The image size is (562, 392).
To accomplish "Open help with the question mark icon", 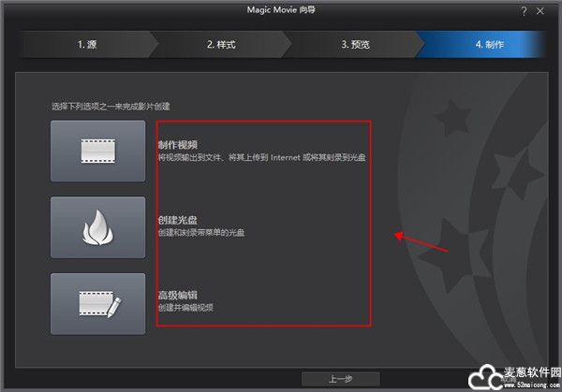I will tap(524, 11).
